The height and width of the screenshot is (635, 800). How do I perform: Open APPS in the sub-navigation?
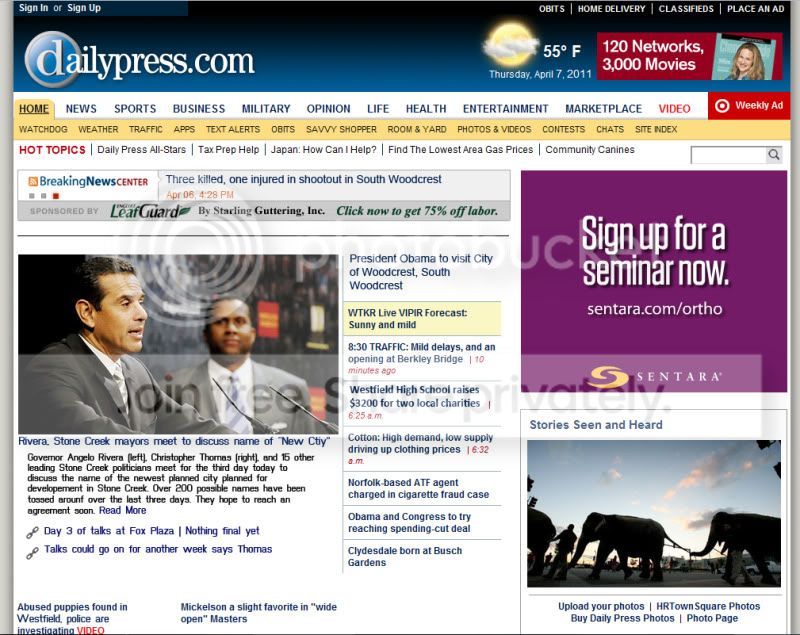pos(184,130)
